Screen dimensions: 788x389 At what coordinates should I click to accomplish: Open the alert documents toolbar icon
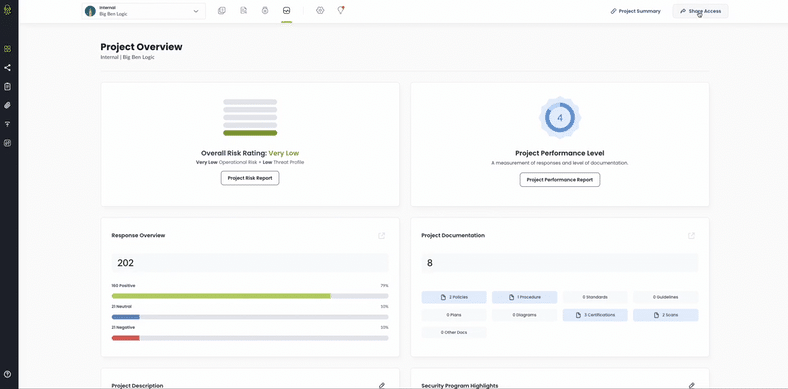[222, 11]
